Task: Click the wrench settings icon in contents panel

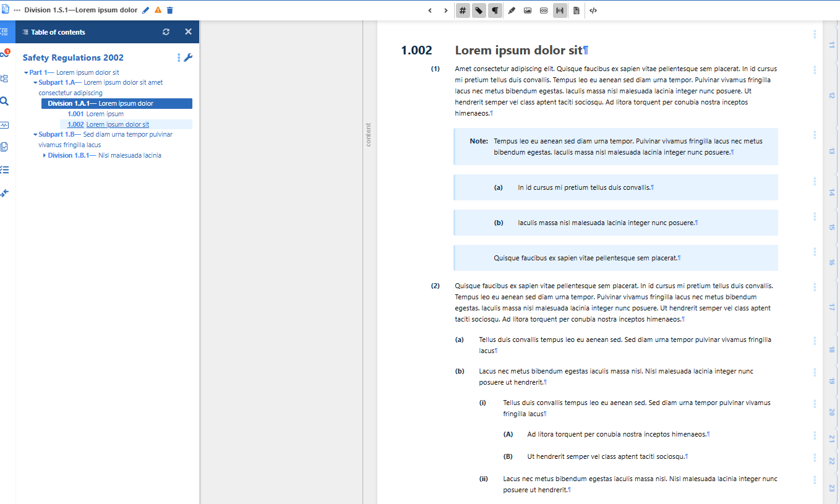Action: [x=188, y=58]
